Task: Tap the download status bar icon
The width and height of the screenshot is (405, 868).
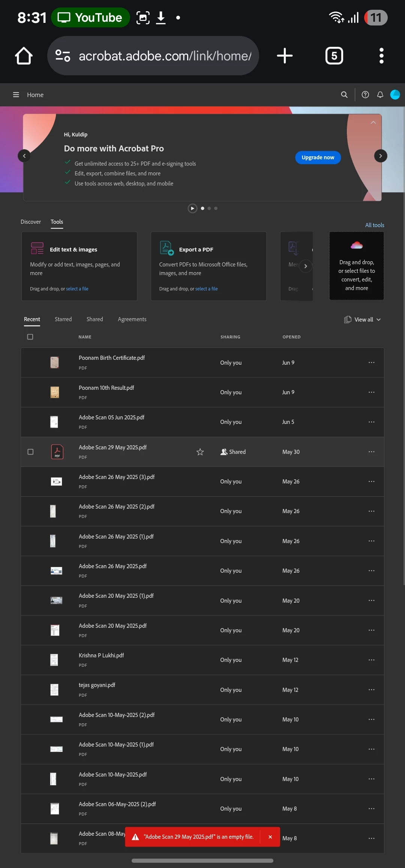Action: click(161, 18)
